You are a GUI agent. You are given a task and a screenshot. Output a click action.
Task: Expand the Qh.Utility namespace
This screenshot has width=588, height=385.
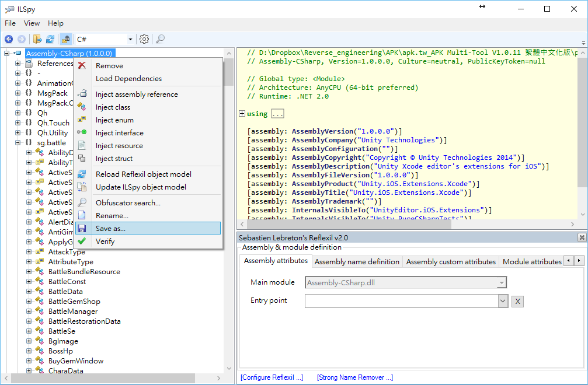18,132
